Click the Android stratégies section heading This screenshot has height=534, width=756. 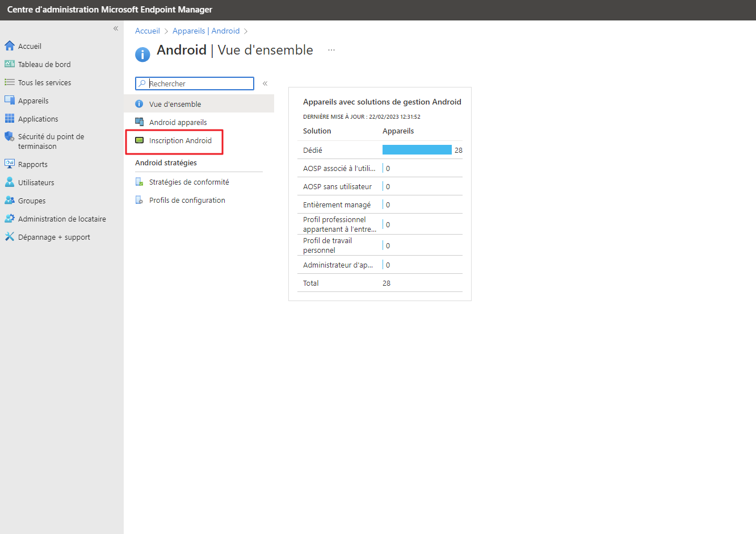point(166,162)
